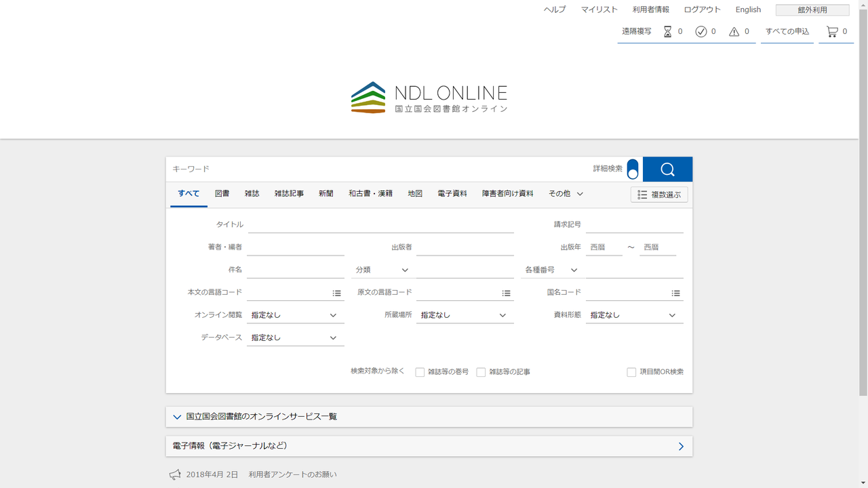Click the 館外利用 button
This screenshot has height=488, width=868.
pos(812,10)
